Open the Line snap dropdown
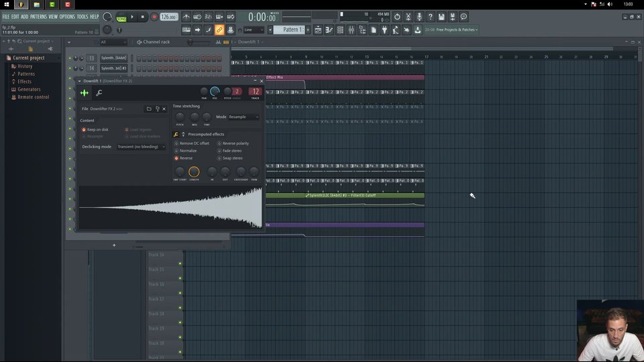 coord(254,29)
